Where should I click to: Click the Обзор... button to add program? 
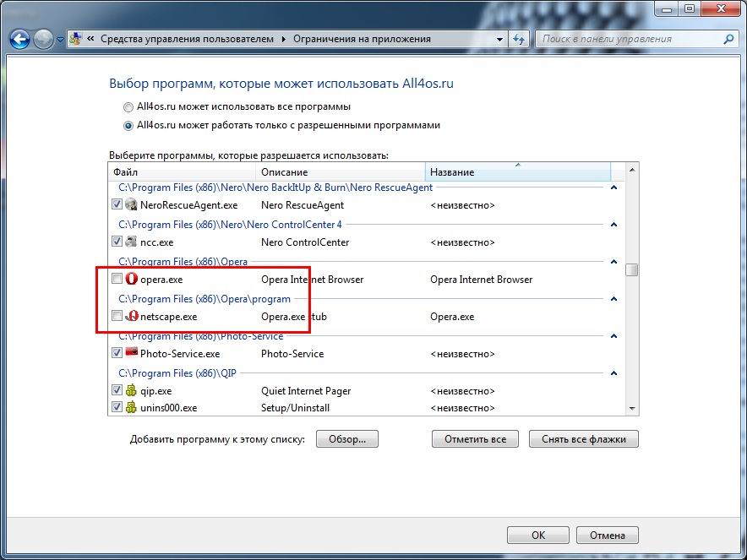click(x=347, y=439)
